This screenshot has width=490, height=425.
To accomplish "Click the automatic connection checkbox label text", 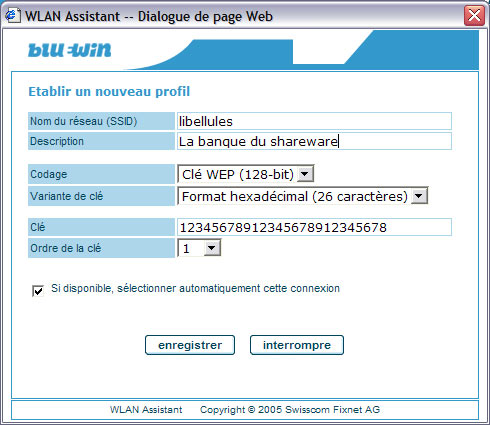I will point(195,288).
